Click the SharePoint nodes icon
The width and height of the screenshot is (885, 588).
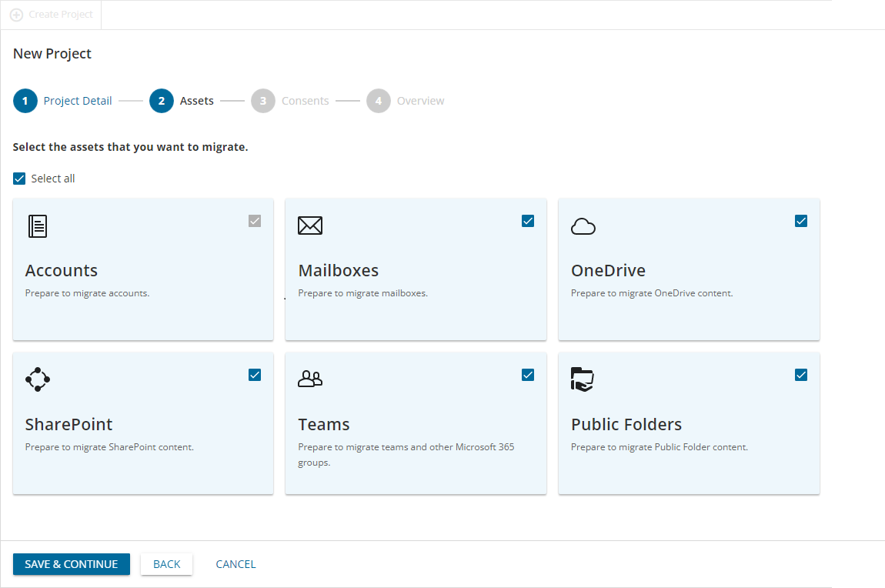tap(38, 379)
